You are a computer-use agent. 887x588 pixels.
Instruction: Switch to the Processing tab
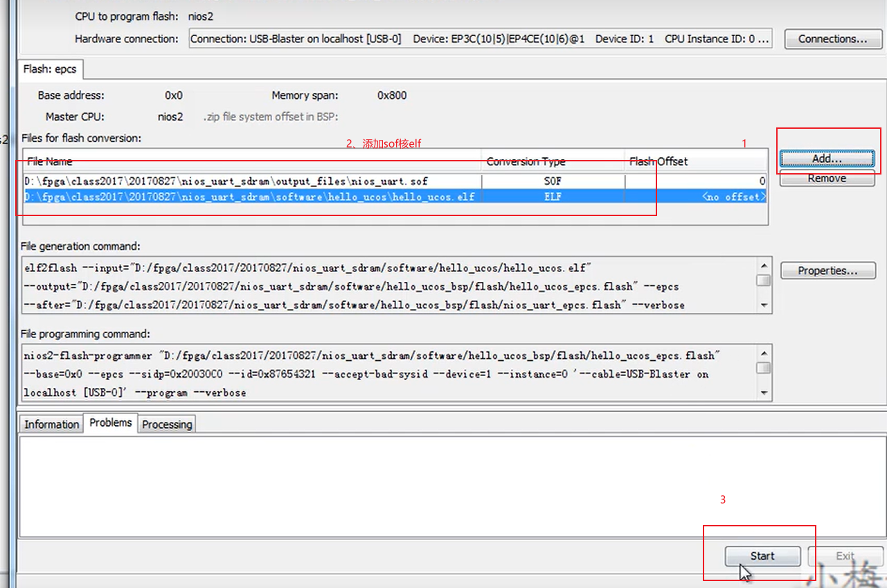click(x=167, y=424)
